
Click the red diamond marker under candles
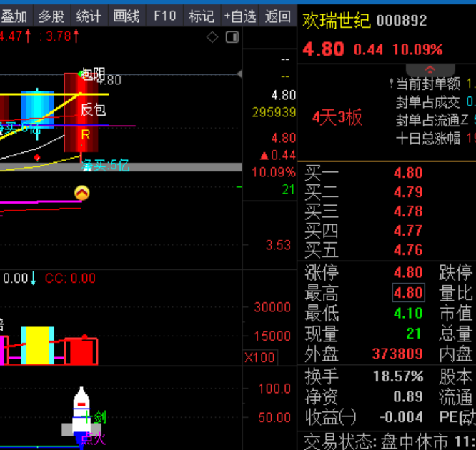[37, 158]
